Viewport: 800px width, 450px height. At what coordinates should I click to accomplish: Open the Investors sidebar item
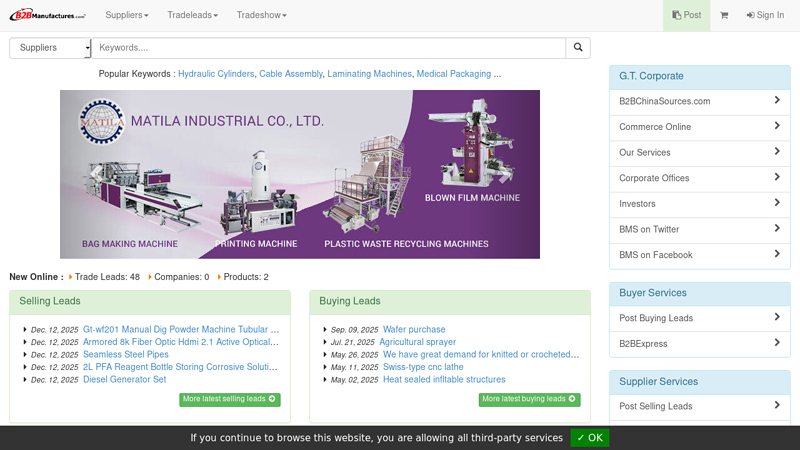point(699,204)
